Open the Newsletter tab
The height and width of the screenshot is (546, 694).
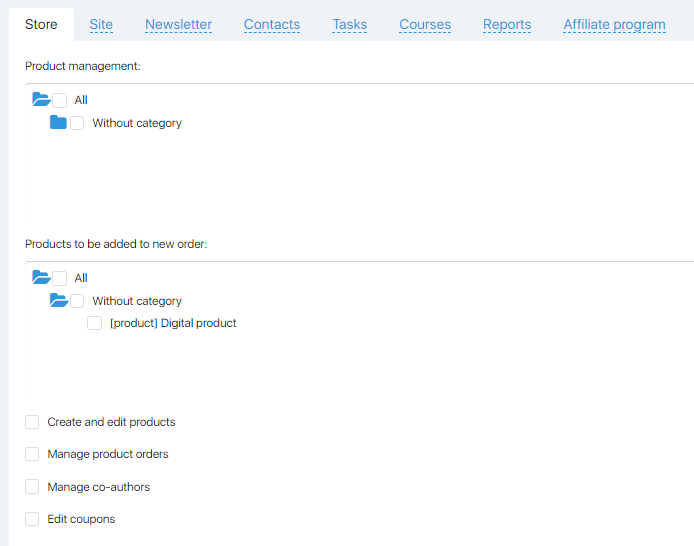click(178, 24)
